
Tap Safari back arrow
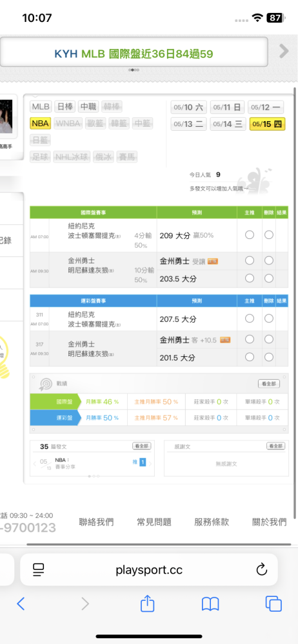21,603
